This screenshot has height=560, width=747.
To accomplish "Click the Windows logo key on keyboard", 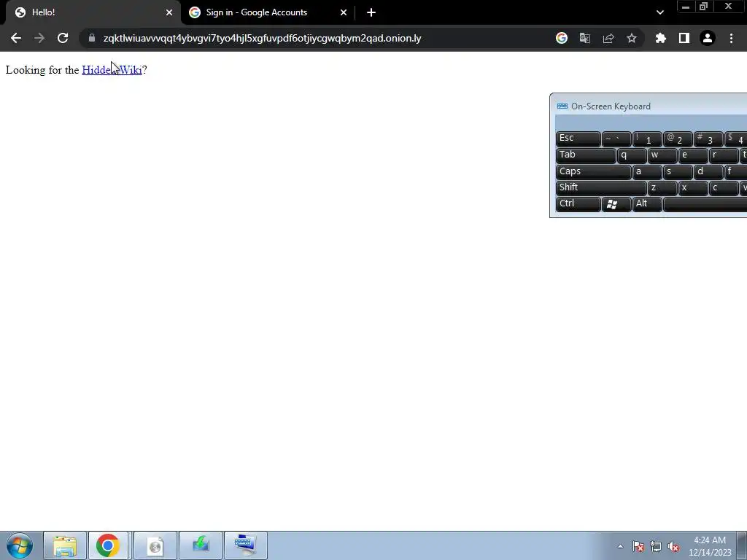I will 616,204.
